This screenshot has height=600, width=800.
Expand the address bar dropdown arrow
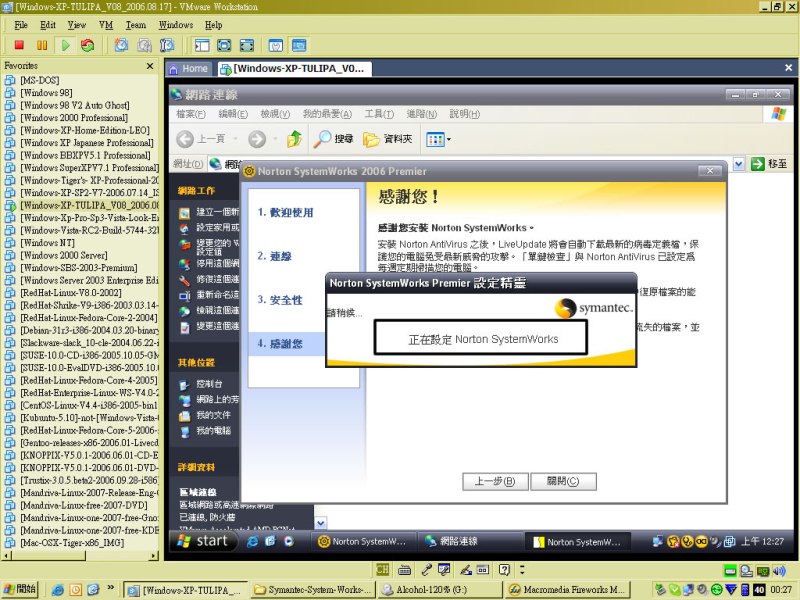[739, 163]
